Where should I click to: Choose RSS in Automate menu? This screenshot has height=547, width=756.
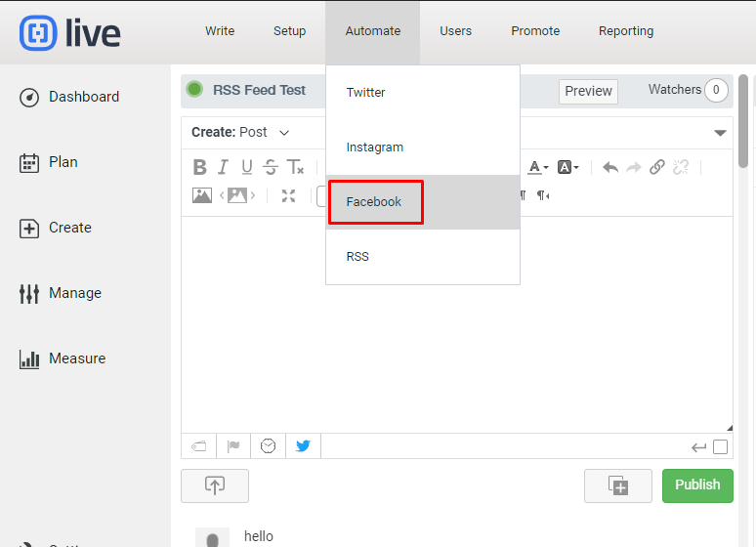pyautogui.click(x=423, y=257)
